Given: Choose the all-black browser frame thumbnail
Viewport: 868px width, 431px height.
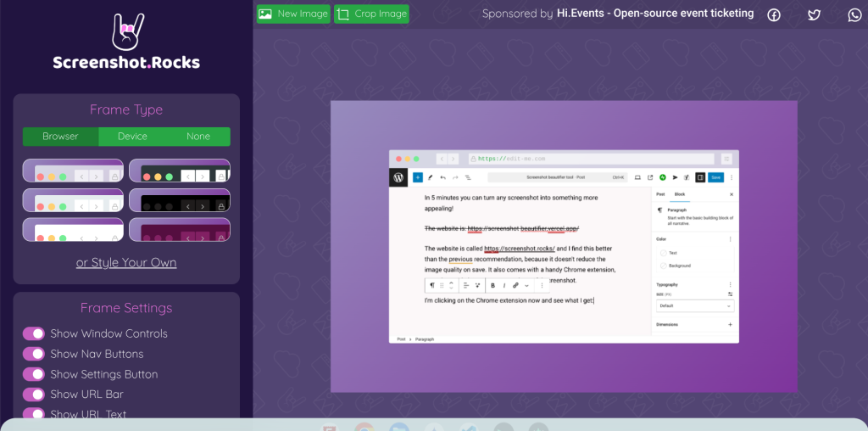Looking at the screenshot, I should (x=180, y=200).
